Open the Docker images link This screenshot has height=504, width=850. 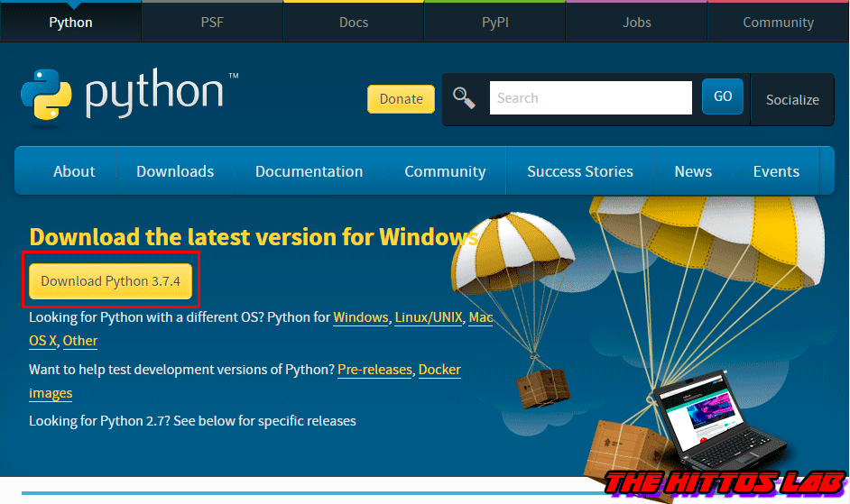coord(439,370)
